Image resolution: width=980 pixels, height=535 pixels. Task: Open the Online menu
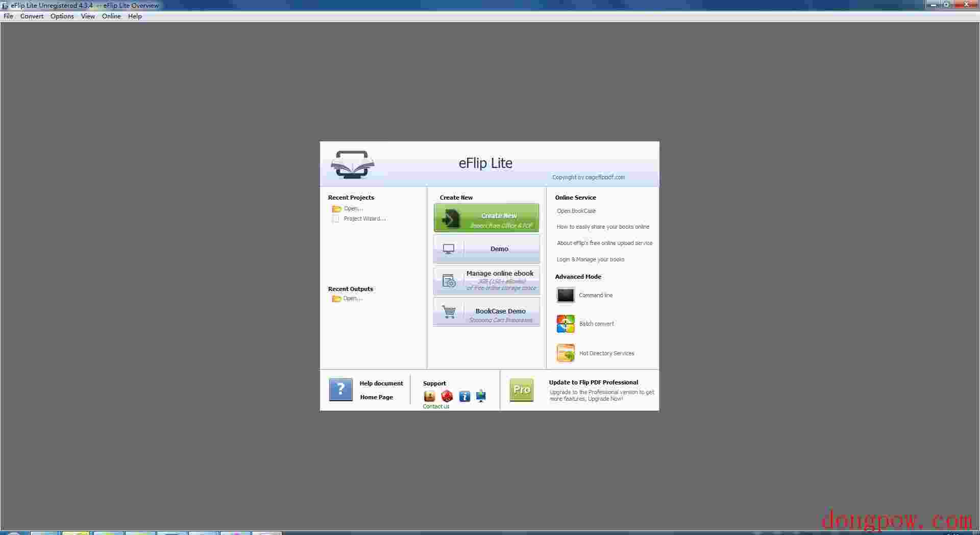(x=111, y=16)
